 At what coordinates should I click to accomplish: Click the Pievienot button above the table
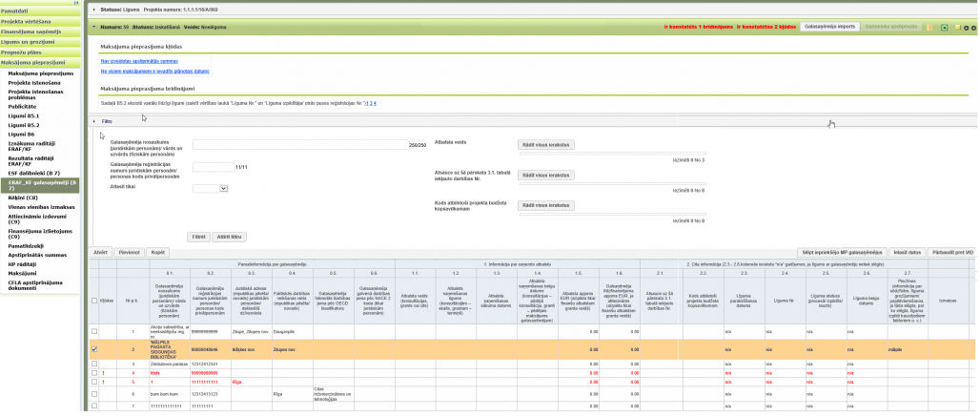(x=129, y=251)
